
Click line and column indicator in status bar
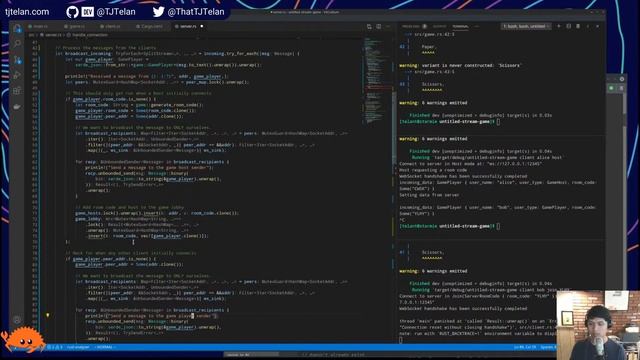click(x=525, y=347)
